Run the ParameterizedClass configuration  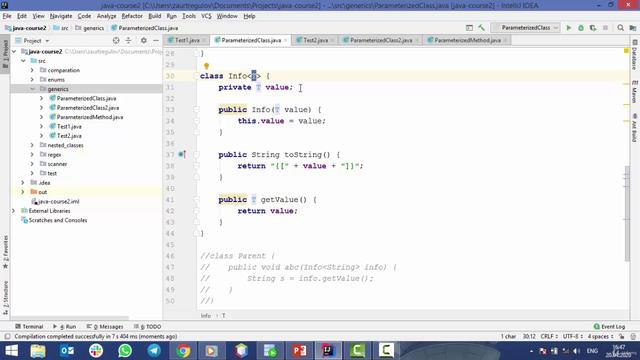pos(569,28)
